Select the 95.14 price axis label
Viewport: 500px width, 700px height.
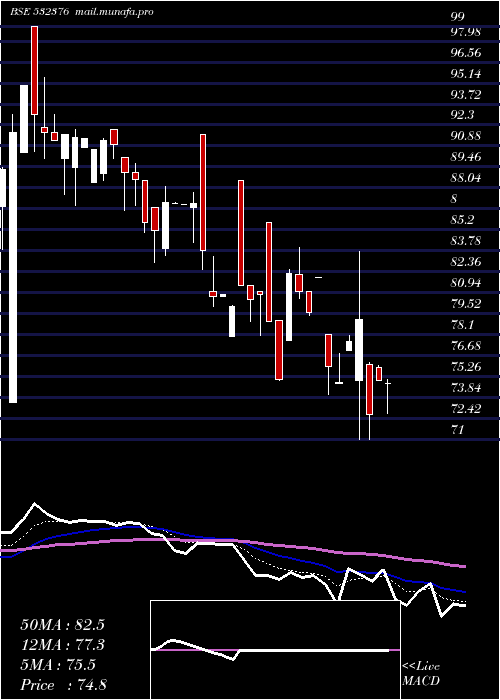[x=466, y=74]
